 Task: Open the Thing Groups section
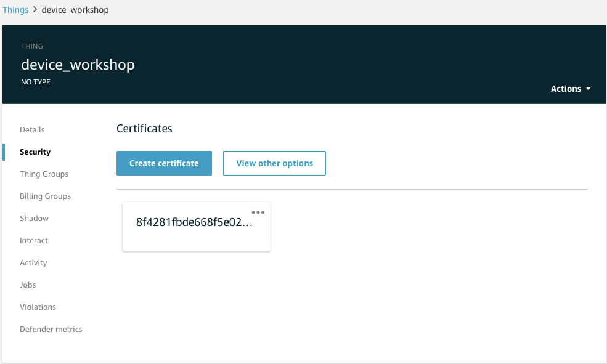pos(44,174)
